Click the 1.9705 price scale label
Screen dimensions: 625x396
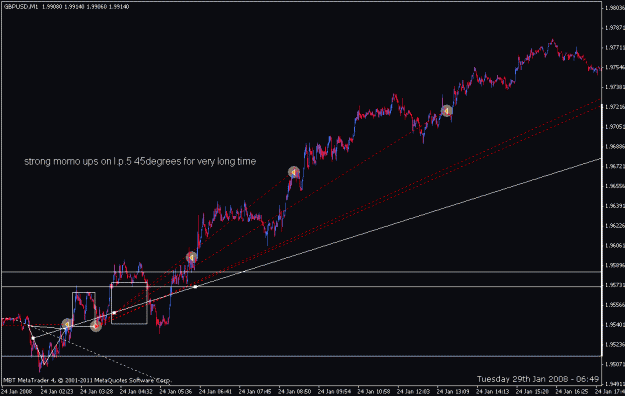click(x=615, y=127)
